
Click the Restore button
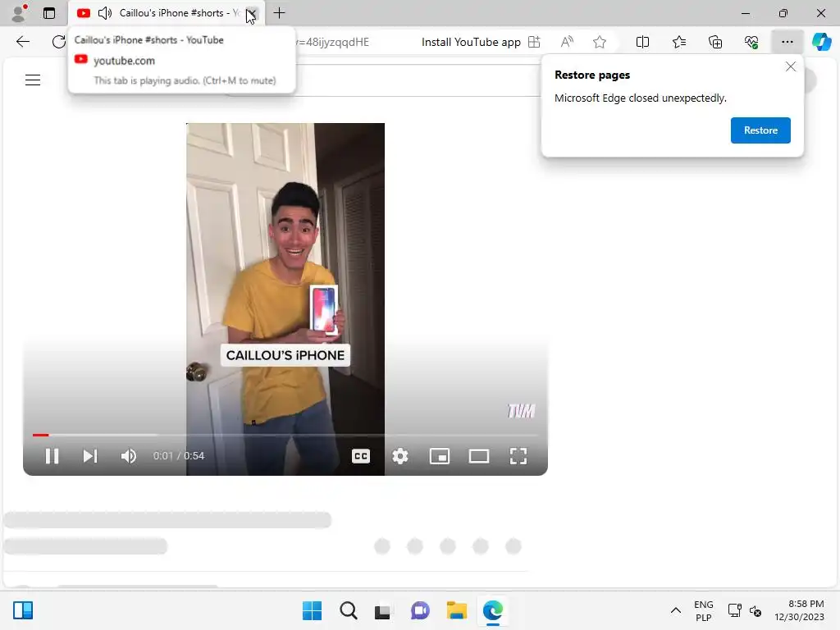[760, 130]
